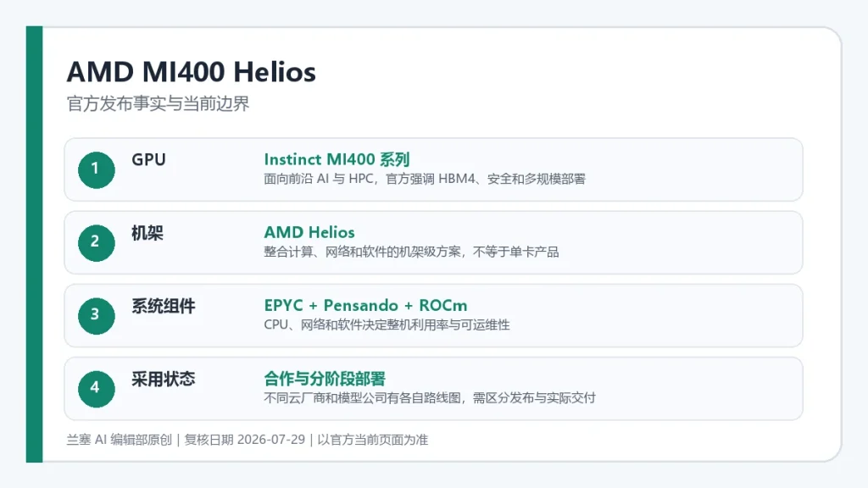Click the 'AMD MI400 Helios' title

[191, 72]
